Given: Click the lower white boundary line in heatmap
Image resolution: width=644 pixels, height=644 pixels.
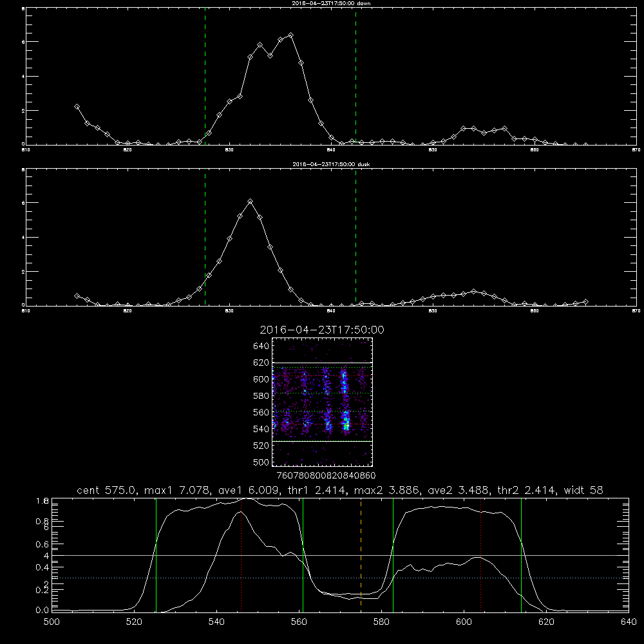Looking at the screenshot, I should click(x=323, y=441).
